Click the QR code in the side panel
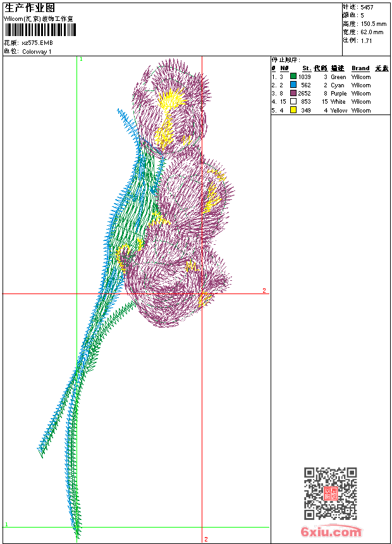Image resolution: width=392 pixels, height=544 pixels. [331, 493]
